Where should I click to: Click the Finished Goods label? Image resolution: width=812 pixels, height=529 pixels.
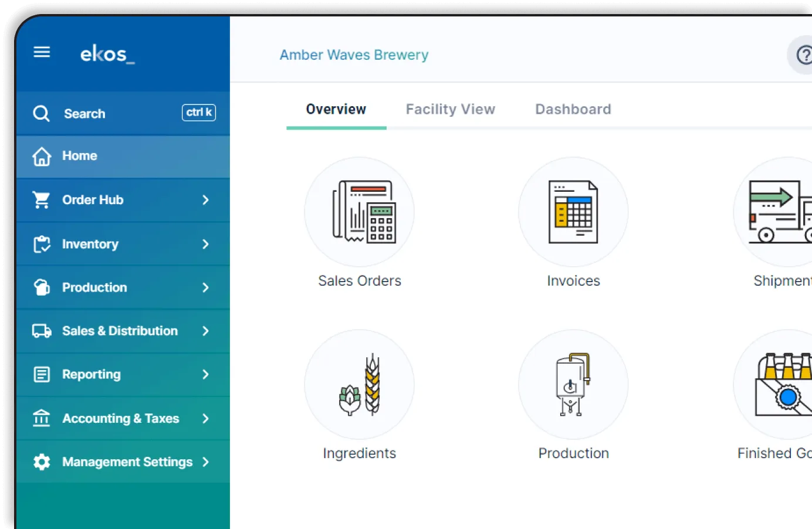(x=774, y=453)
